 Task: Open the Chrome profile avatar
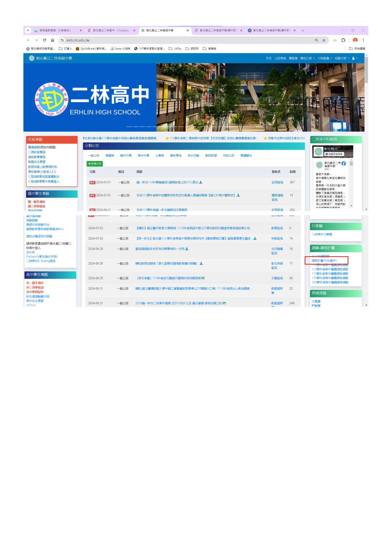pos(355,40)
